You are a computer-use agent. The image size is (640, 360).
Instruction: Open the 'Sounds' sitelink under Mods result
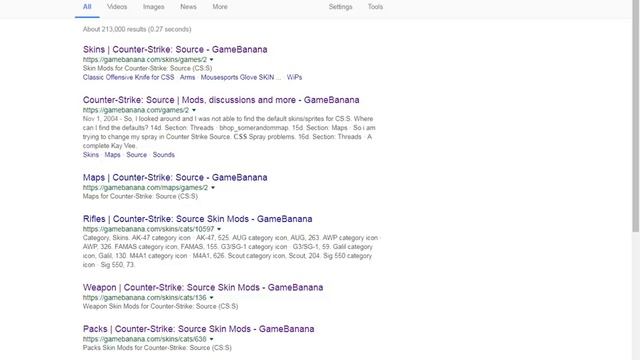coord(164,155)
